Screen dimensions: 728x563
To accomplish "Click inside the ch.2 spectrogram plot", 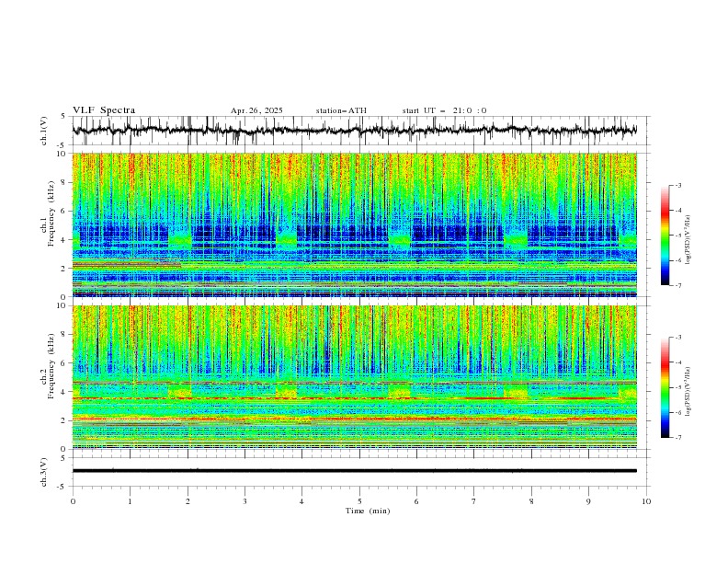I will coord(355,377).
